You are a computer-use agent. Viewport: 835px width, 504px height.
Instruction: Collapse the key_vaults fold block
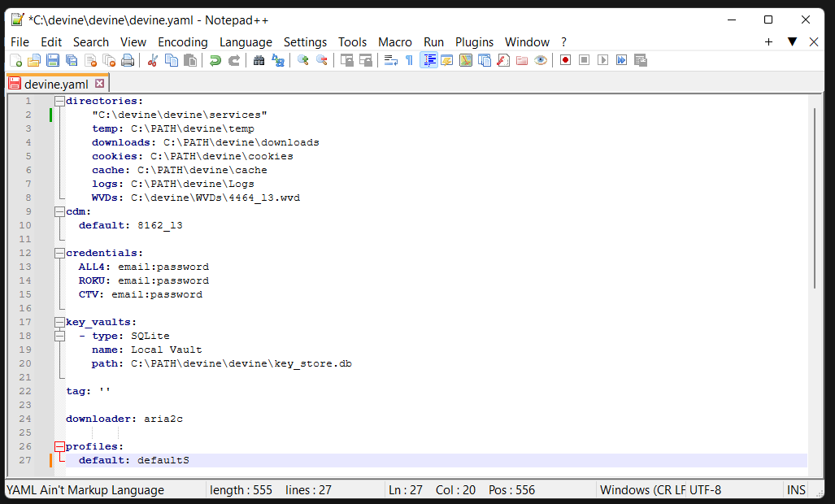(x=59, y=323)
